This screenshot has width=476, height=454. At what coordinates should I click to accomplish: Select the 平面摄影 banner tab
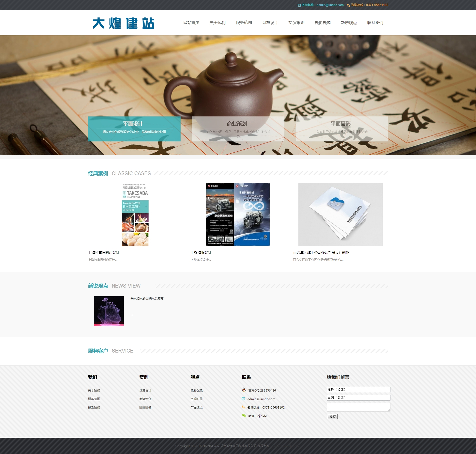(342, 129)
